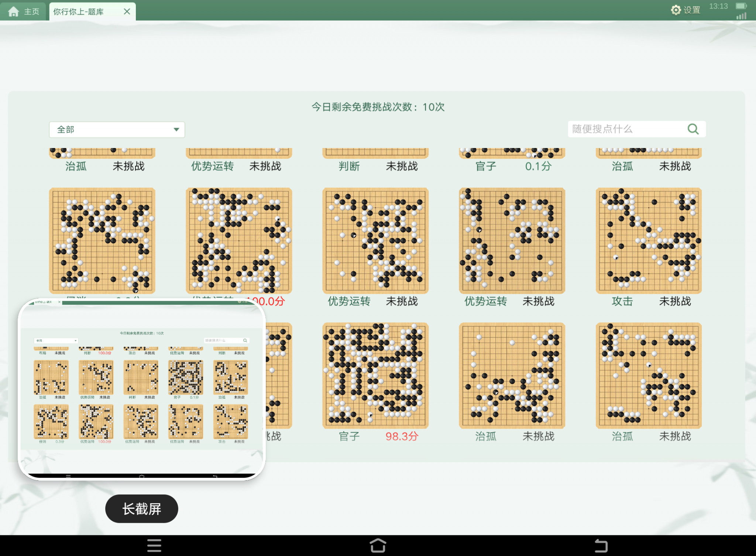Close the 你行你上-题库 tab
Screen dimensions: 756x556
pos(127,11)
